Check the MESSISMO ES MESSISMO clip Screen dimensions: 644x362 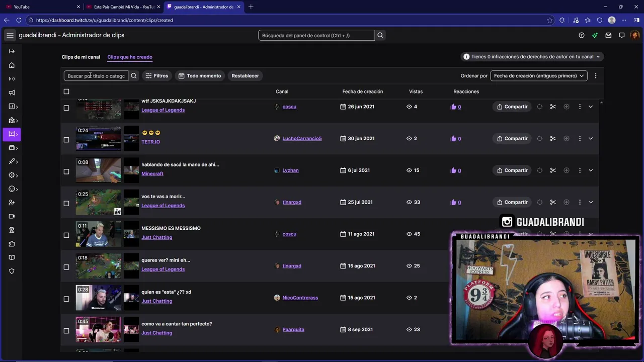point(66,235)
